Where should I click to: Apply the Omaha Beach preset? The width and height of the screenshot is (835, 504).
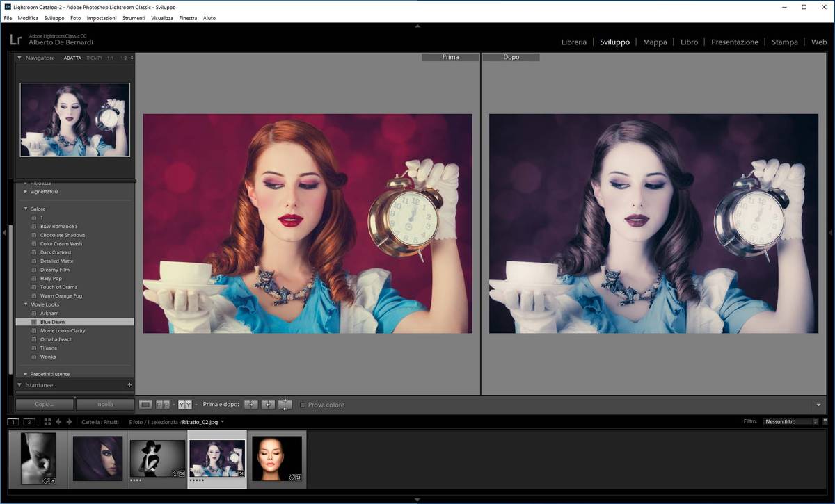[56, 339]
